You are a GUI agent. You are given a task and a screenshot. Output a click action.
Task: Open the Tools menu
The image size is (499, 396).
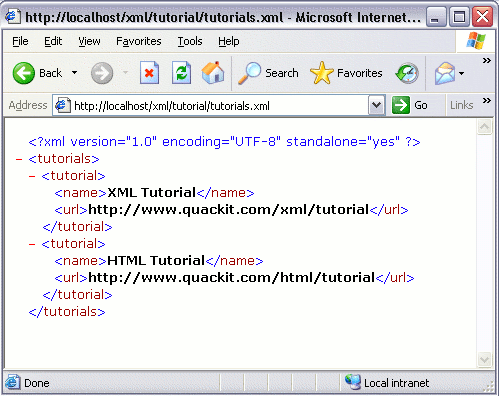pyautogui.click(x=190, y=41)
